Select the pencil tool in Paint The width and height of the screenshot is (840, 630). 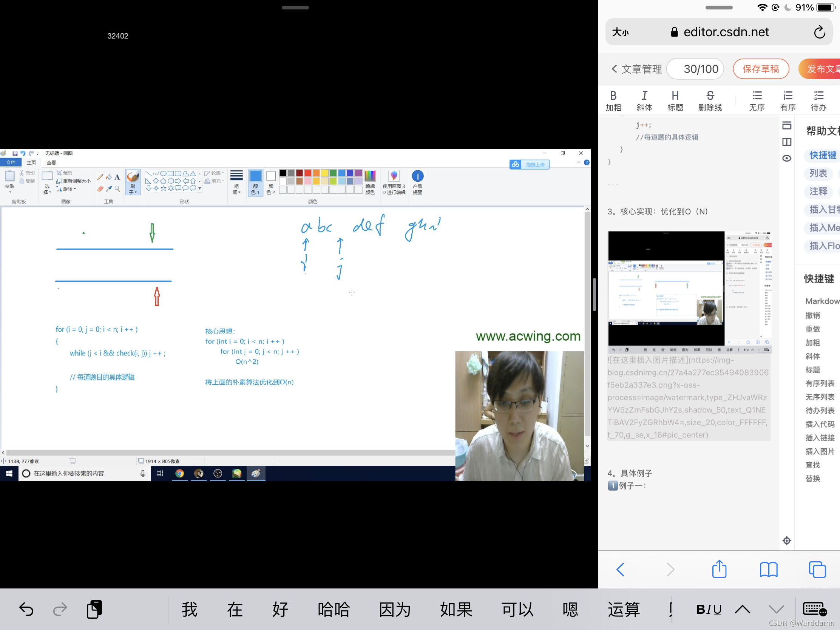click(100, 177)
